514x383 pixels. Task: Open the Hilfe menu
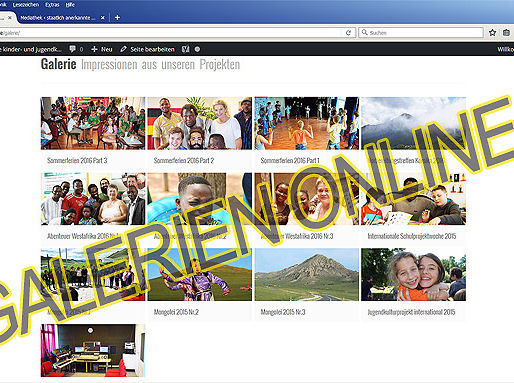70,5
